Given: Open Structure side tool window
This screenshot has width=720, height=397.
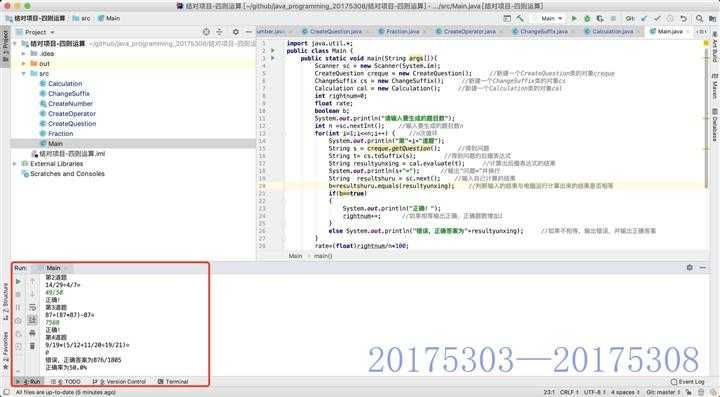Looking at the screenshot, I should [x=5, y=302].
